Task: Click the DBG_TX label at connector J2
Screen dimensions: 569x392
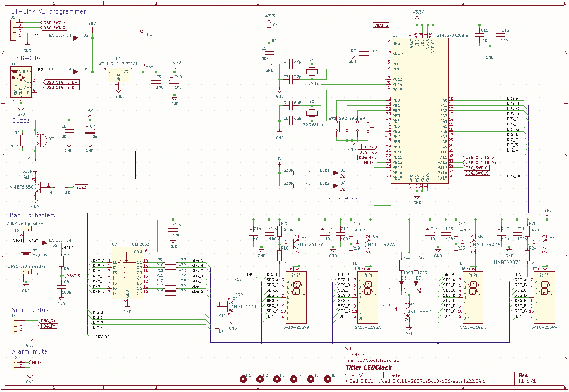Action: (48, 326)
